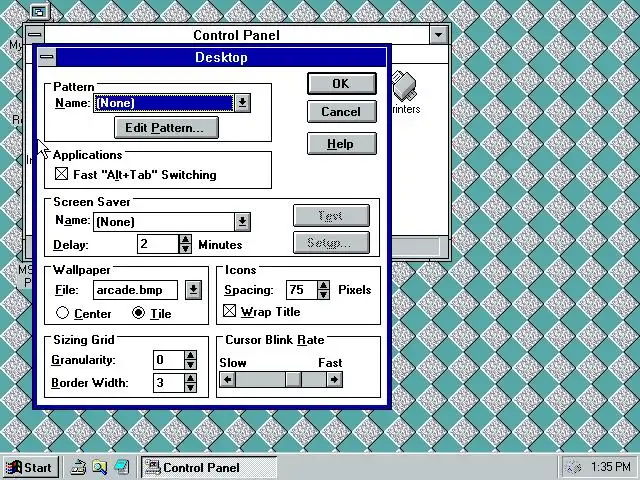This screenshot has height=480, width=640.
Task: Click the "Delay:" label
Action: [71, 245]
